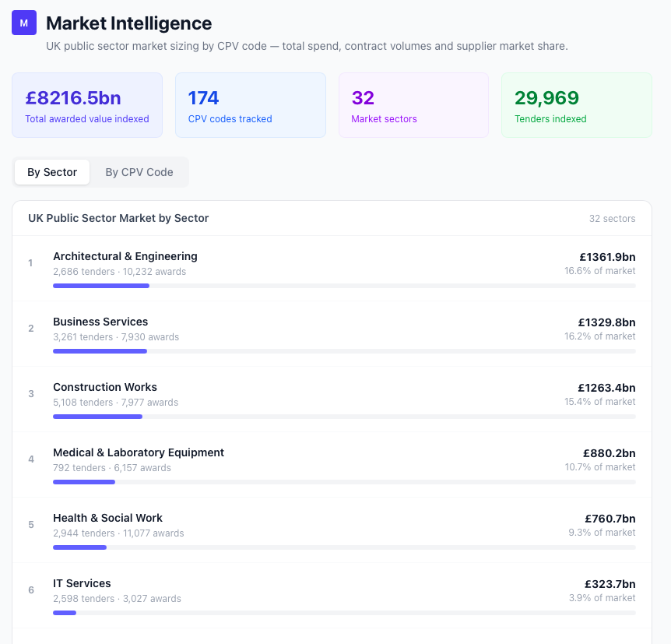Select the 32 Market sectors card
Screen dimensions: 671x644
[413, 105]
